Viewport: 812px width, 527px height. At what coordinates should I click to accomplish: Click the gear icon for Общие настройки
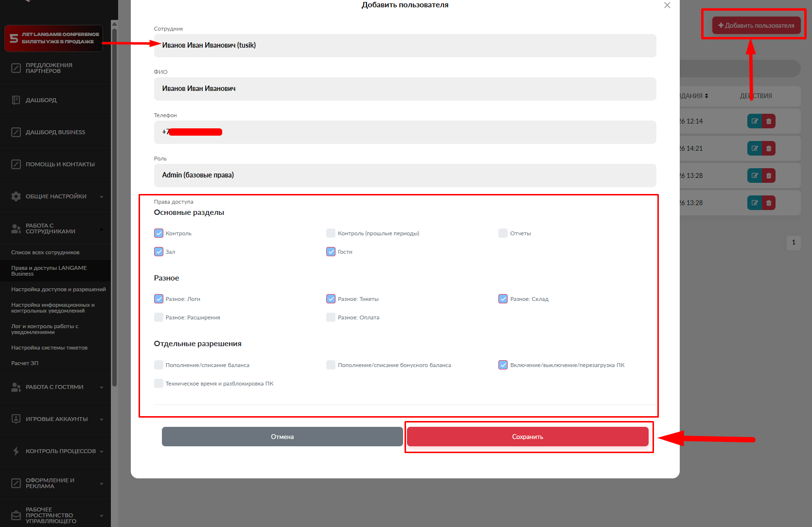tap(16, 196)
